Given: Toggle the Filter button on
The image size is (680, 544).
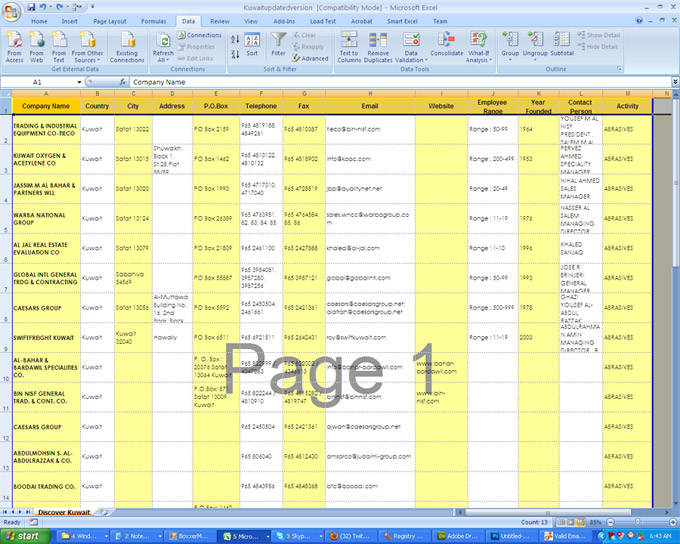Looking at the screenshot, I should click(x=278, y=44).
